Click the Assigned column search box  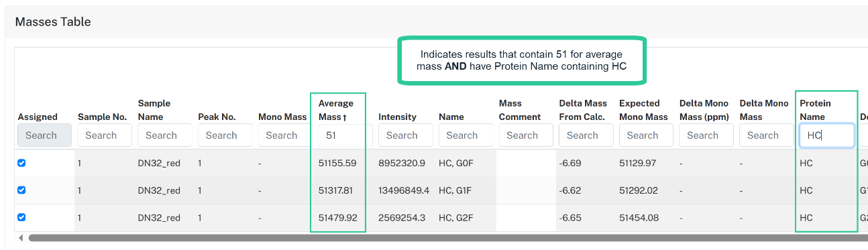point(44,135)
